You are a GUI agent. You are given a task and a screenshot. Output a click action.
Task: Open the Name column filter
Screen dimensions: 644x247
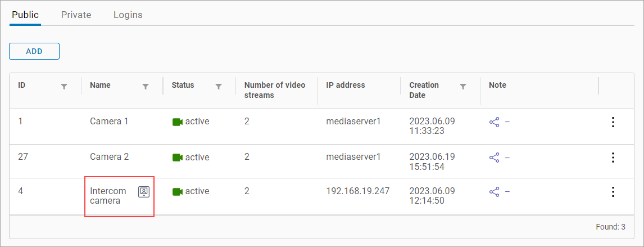pos(146,87)
